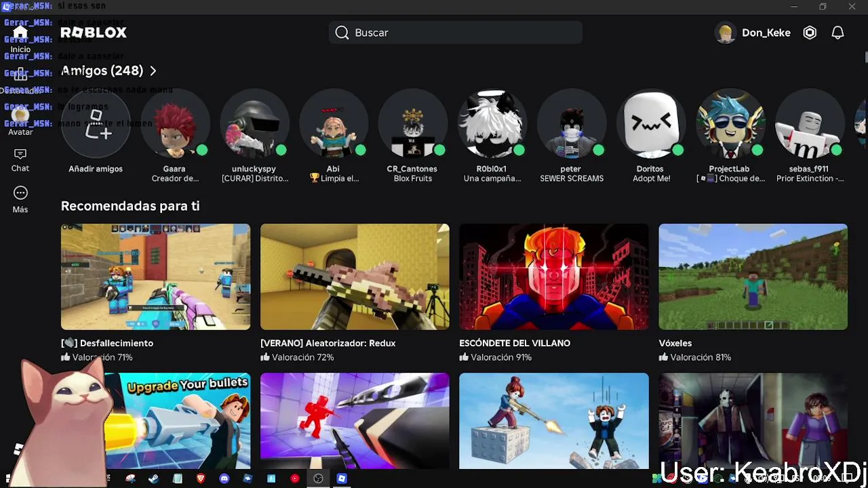868x488 pixels.
Task: Open the red circular taskbar icon
Action: click(x=295, y=479)
